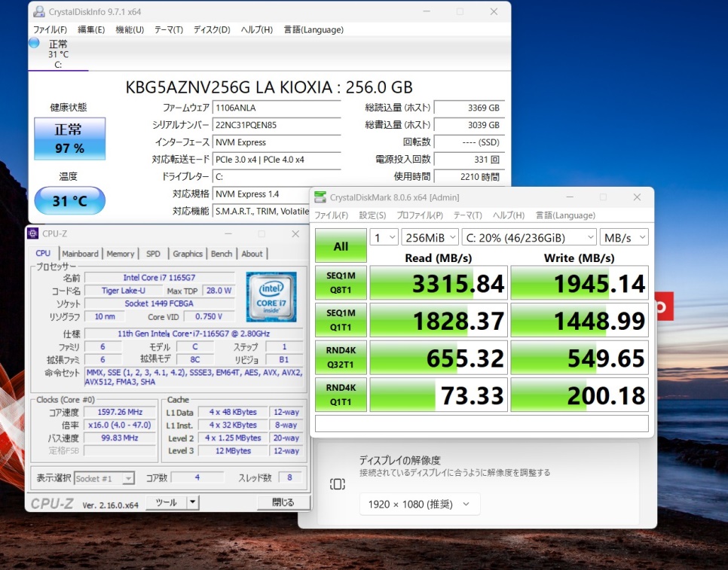
Task: Click the transfer mode field PCIe 3.0 x4
Action: (277, 159)
